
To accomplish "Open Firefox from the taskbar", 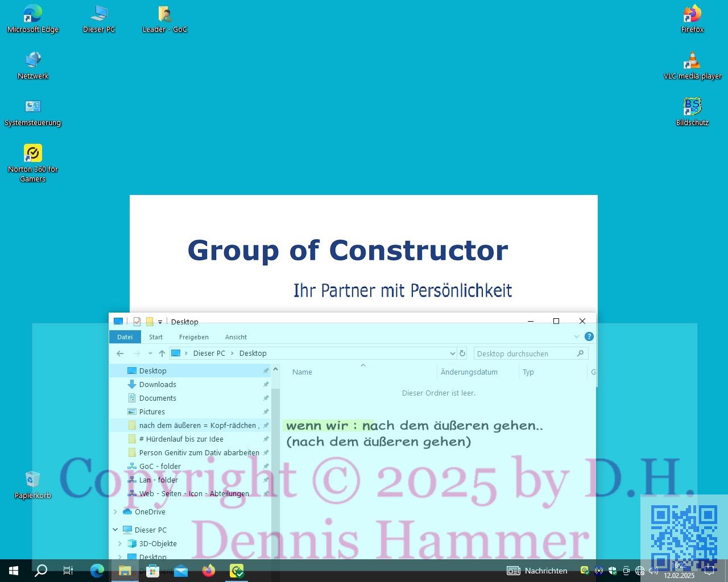I will point(209,571).
